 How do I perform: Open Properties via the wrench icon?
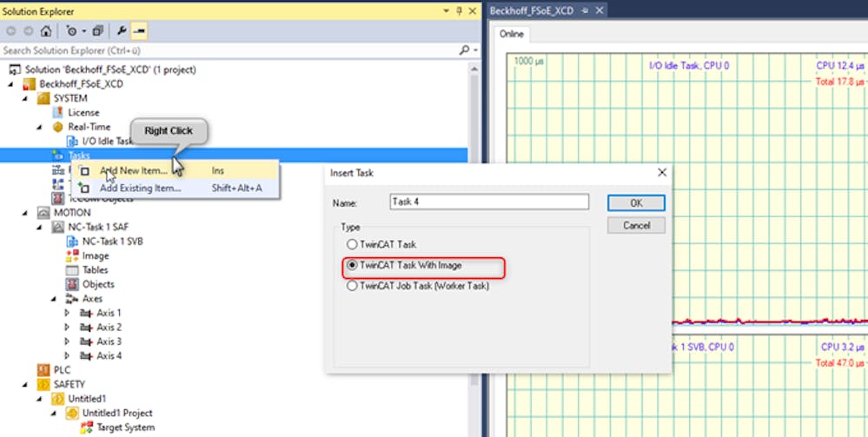point(122,31)
